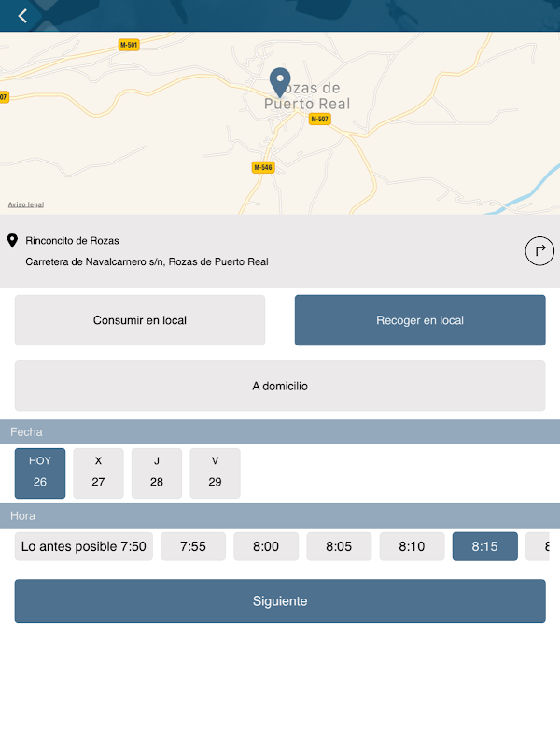This screenshot has width=560, height=747.
Task: Pick Friday V 29 date
Action: click(215, 472)
